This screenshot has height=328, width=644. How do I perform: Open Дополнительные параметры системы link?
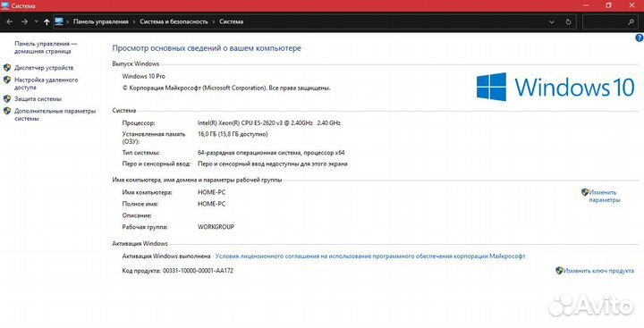click(x=55, y=114)
